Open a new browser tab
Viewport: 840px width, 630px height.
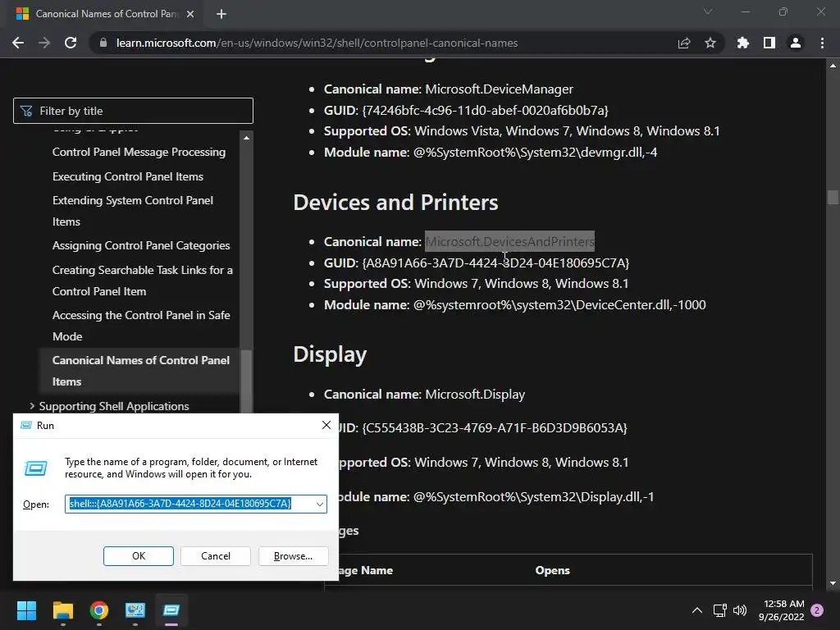(x=221, y=14)
